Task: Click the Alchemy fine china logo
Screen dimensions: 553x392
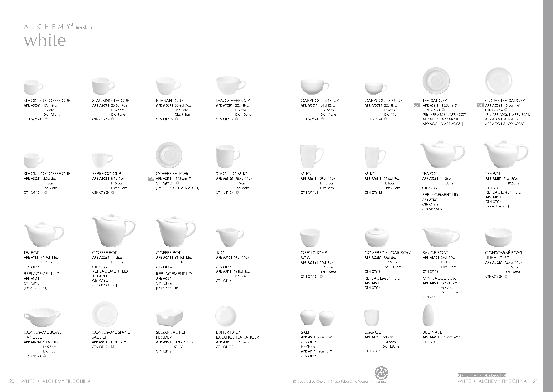Action: point(58,27)
